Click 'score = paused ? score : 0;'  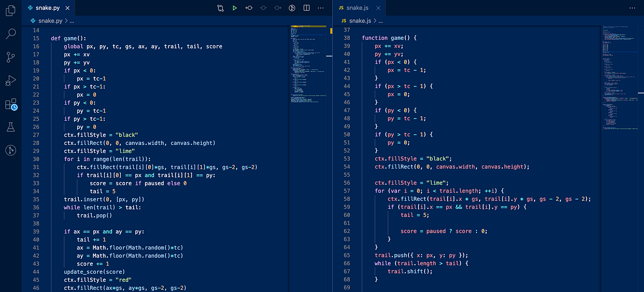point(444,231)
